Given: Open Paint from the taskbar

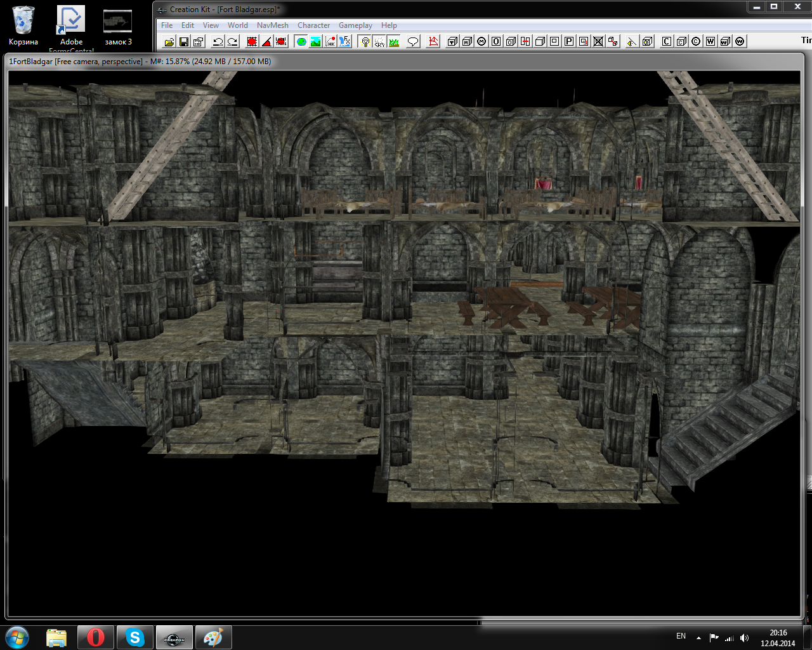Looking at the screenshot, I should click(213, 637).
